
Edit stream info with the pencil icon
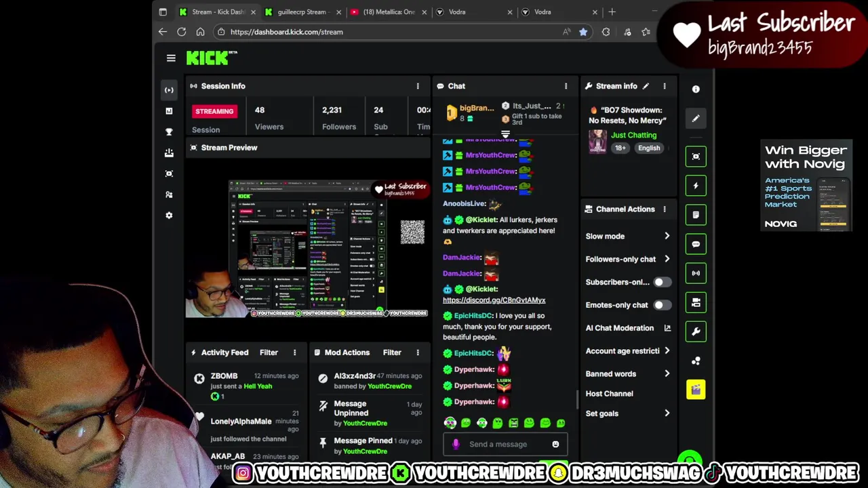[646, 86]
